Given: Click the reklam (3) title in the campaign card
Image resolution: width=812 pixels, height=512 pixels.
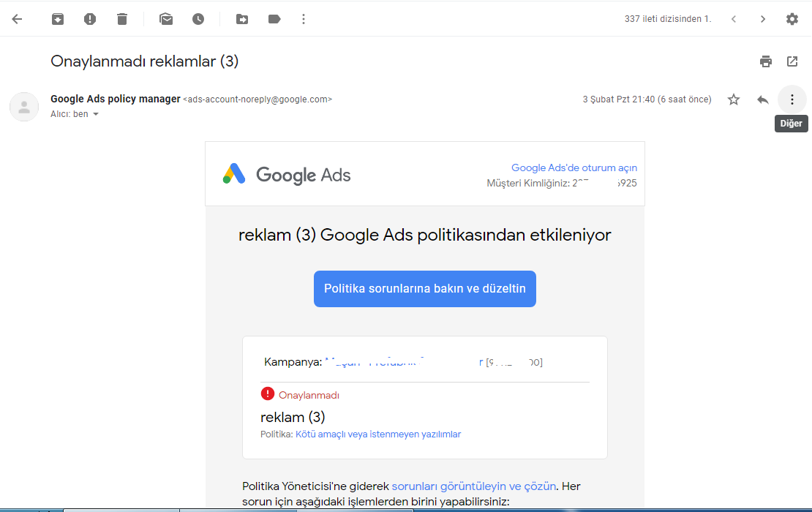Looking at the screenshot, I should point(293,417).
